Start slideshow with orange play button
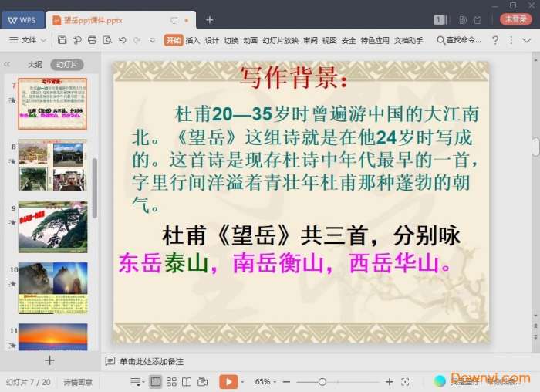This screenshot has height=392, width=540. click(228, 382)
